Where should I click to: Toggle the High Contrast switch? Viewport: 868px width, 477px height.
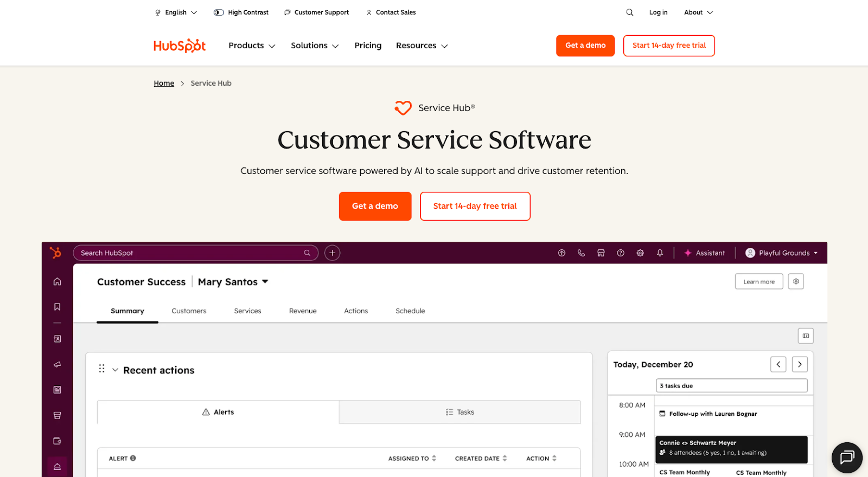pyautogui.click(x=219, y=12)
